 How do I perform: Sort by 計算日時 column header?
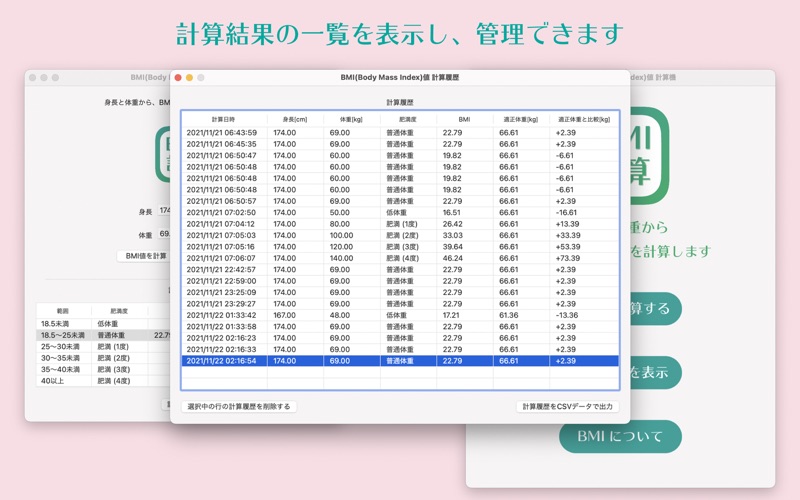(x=224, y=119)
